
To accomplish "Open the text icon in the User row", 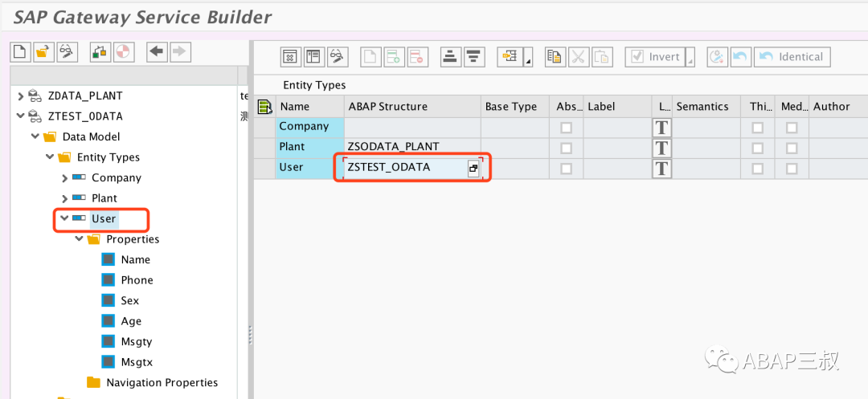I will coord(662,169).
